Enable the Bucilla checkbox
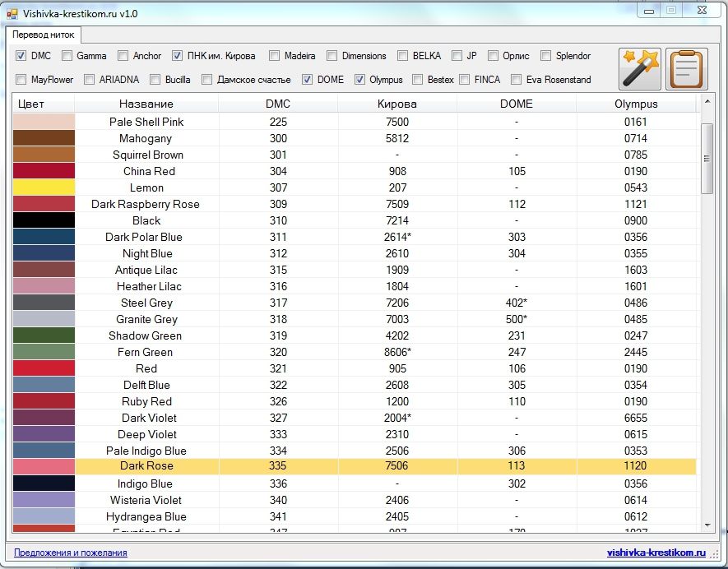This screenshot has height=569, width=728. (155, 80)
